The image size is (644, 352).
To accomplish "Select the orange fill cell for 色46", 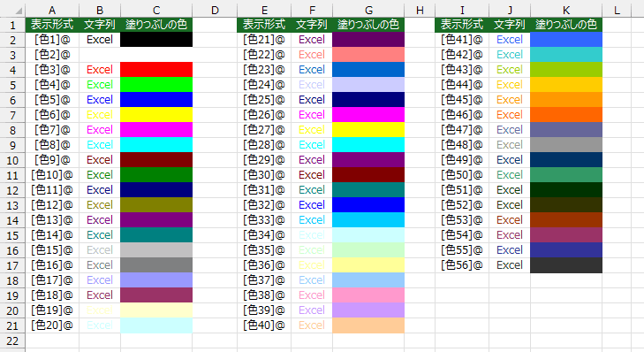I will pos(566,115).
